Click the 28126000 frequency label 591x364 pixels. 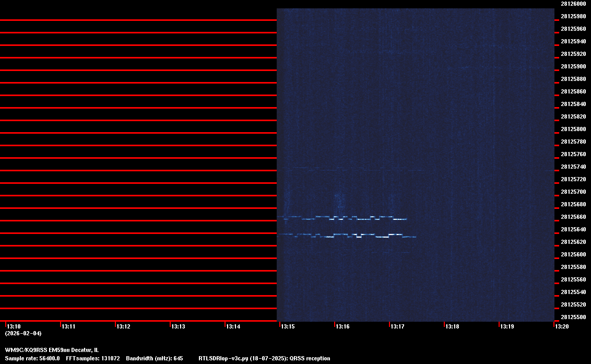[573, 4]
